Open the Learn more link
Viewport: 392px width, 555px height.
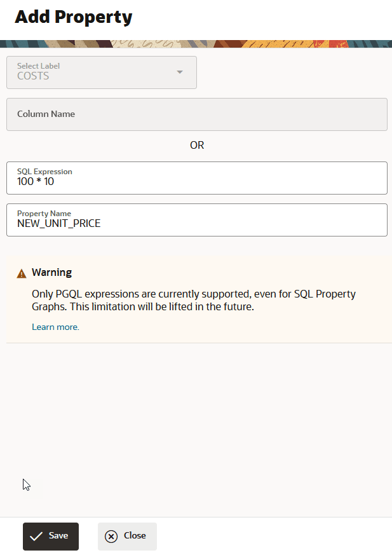point(55,326)
